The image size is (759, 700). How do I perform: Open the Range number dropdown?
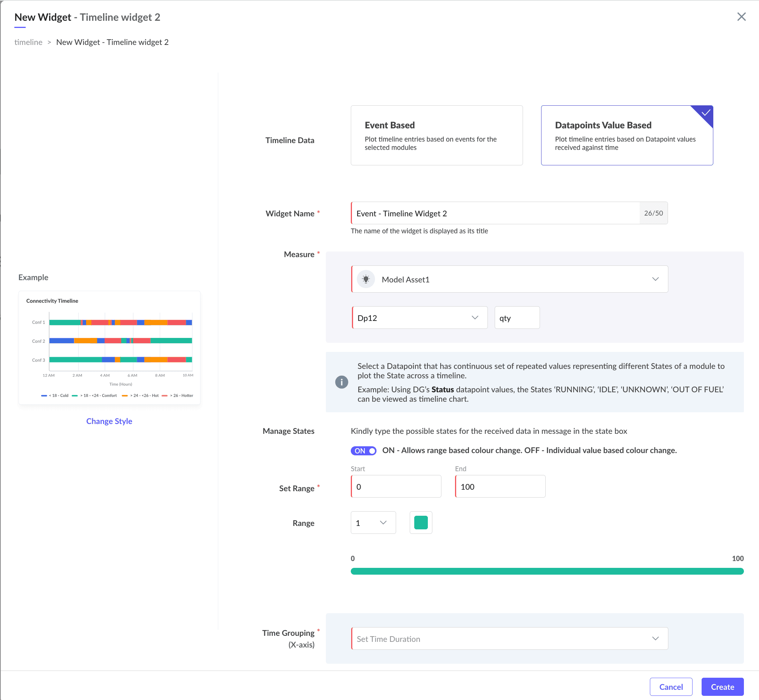click(373, 523)
